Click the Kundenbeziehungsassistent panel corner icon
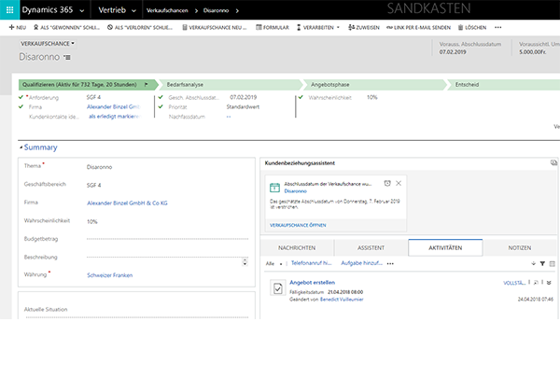This screenshot has height=392, width=560. 553,162
